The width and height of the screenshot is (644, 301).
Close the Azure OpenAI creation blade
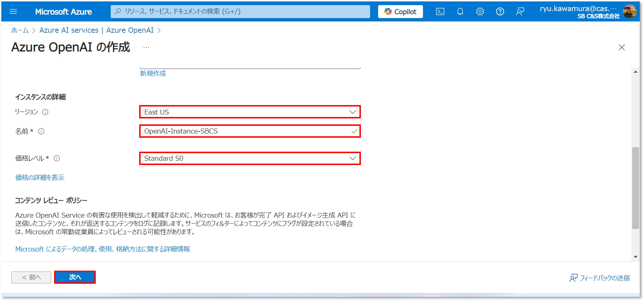(x=622, y=47)
